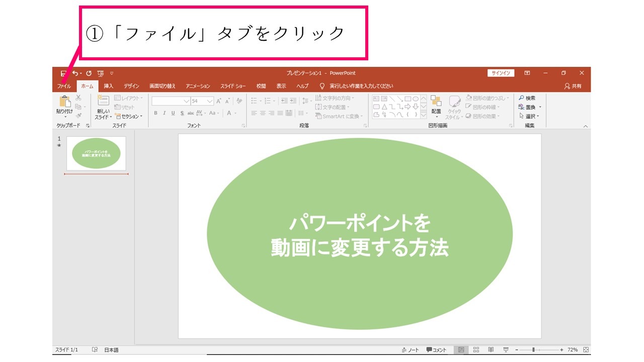Click サインイン (Sign in) button
644x362 pixels.
coord(501,73)
